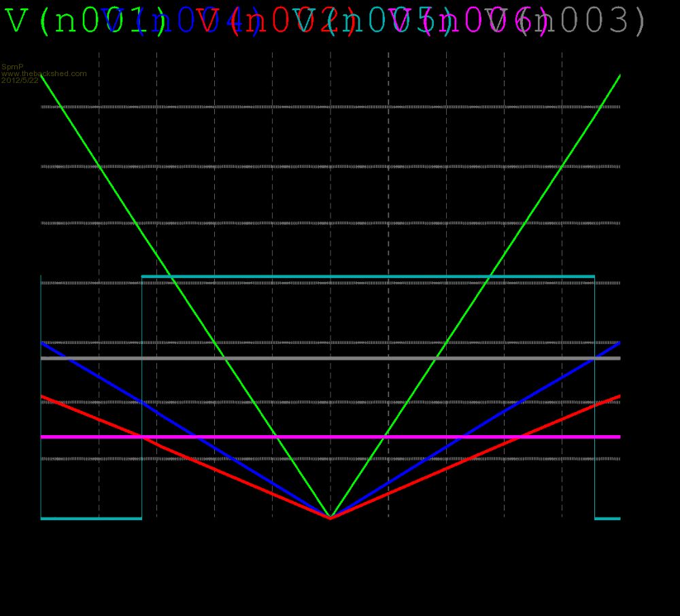Click the red trace's left start point
The width and height of the screenshot is (680, 616).
pos(41,396)
